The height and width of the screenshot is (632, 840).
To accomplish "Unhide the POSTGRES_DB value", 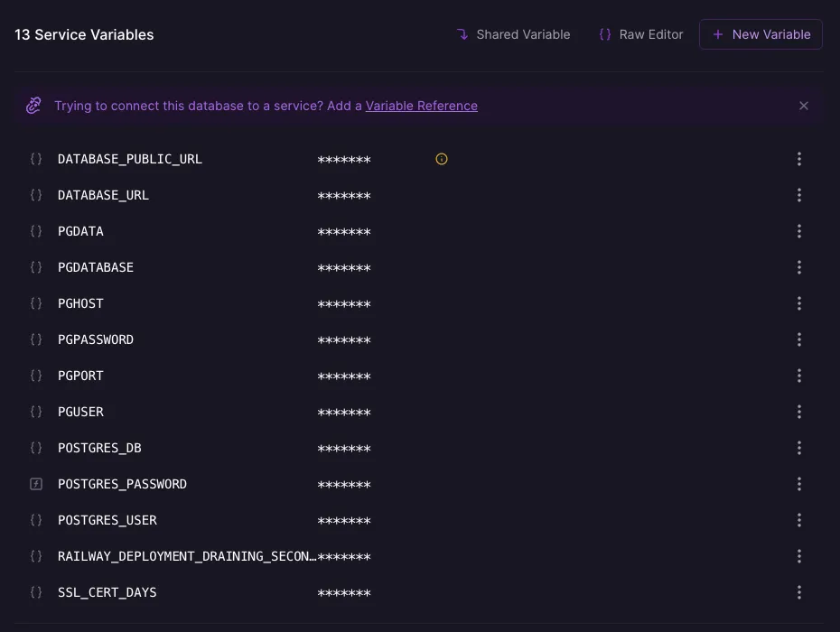I will click(343, 448).
